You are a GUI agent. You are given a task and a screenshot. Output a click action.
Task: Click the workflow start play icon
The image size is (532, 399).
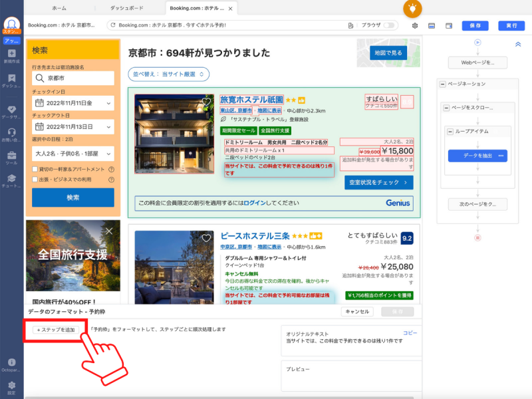477,43
